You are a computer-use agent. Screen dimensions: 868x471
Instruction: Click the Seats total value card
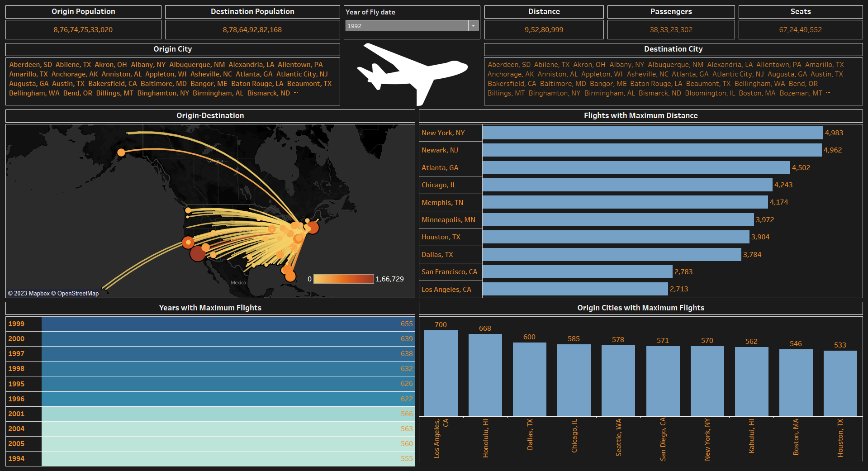tap(800, 30)
